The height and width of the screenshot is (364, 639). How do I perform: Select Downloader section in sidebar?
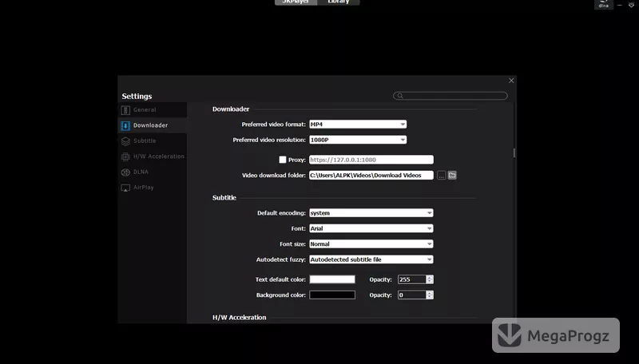(x=153, y=125)
